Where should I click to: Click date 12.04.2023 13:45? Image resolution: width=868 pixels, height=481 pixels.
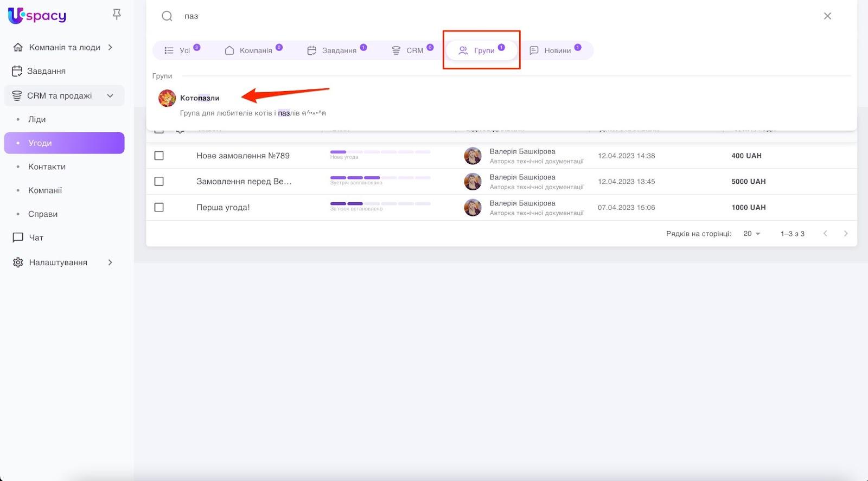[627, 182]
